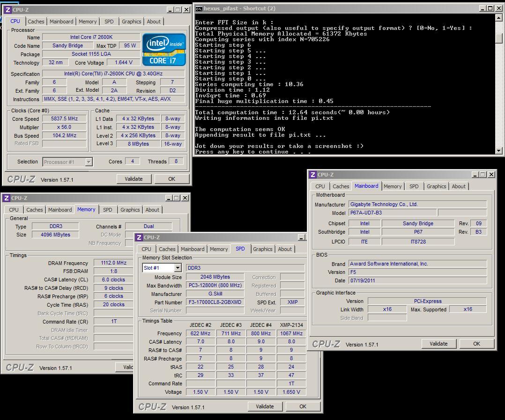
Task: Click the XMP voltage 1.650 V cell
Action: pyautogui.click(x=291, y=392)
